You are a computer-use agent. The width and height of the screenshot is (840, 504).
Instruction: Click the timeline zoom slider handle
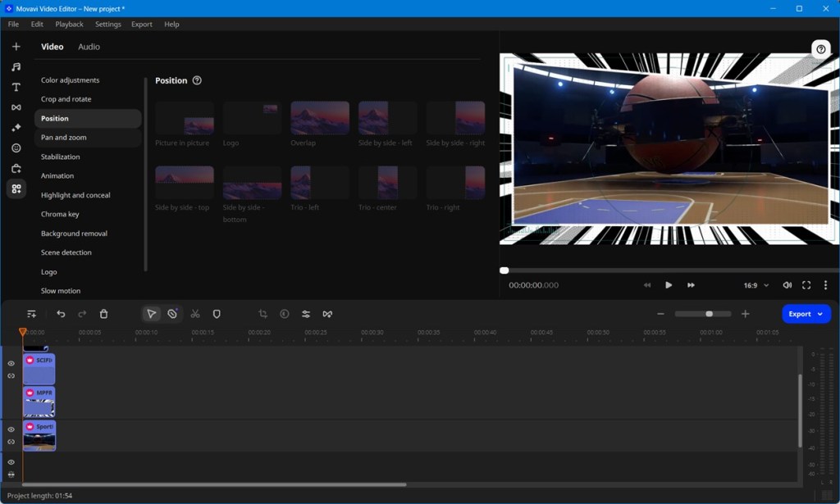pos(709,314)
